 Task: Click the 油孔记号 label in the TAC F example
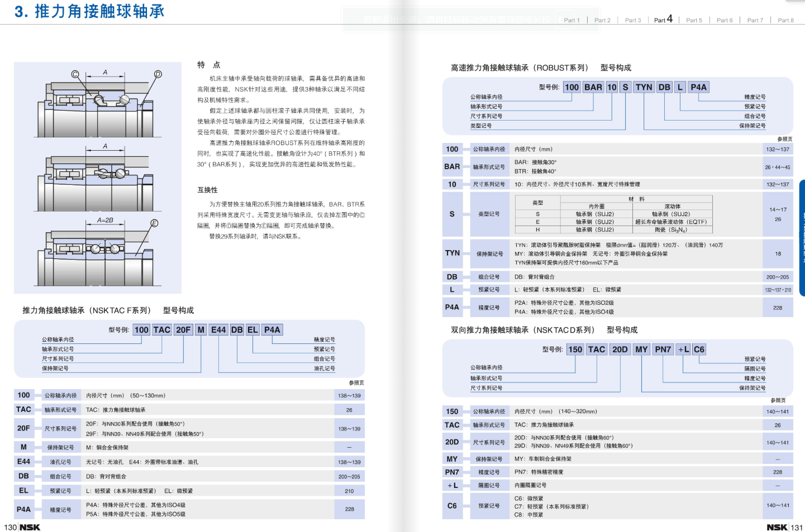[x=325, y=368]
